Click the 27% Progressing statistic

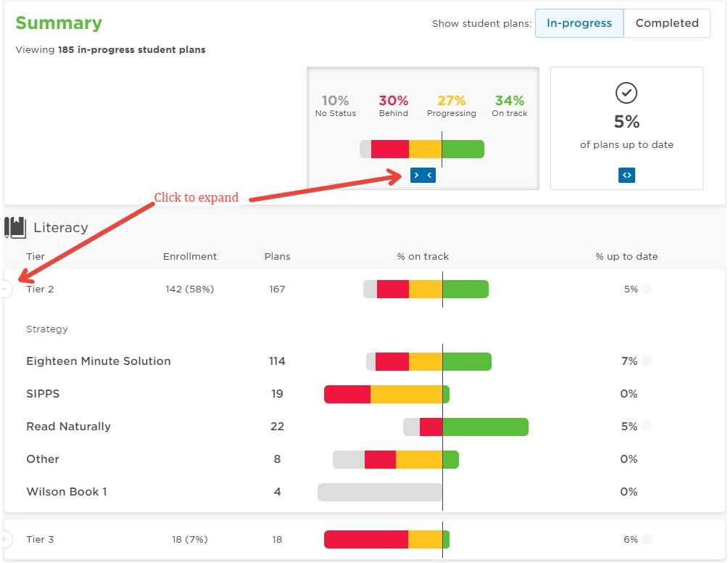451,106
